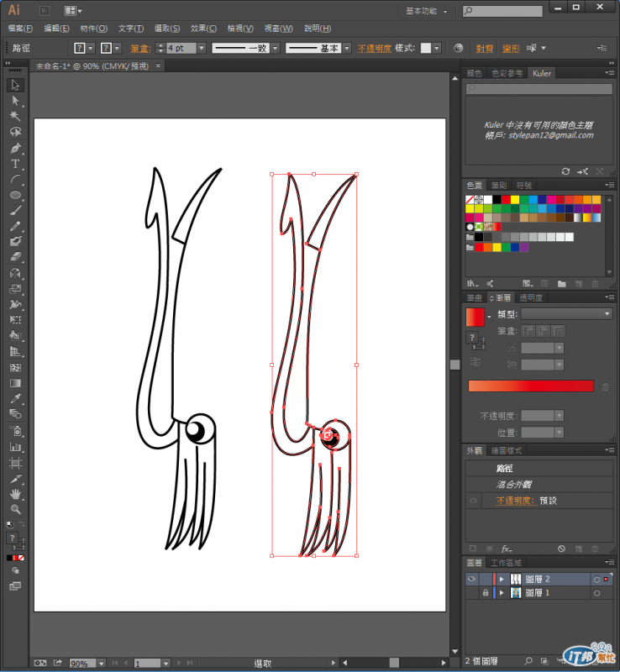Screen dimensions: 620x672
Task: Pick the Hand tool
Action: coord(15,494)
